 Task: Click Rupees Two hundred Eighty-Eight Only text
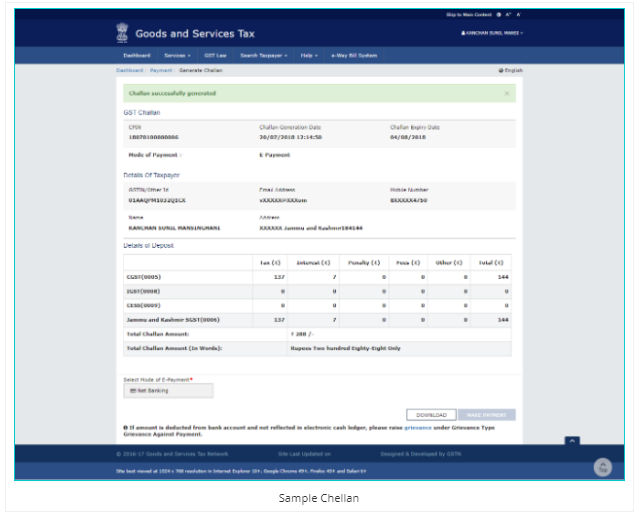346,348
